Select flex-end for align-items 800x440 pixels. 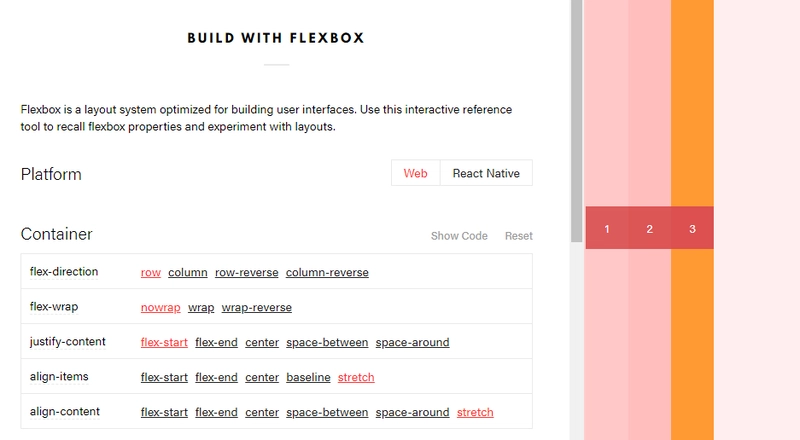tap(216, 377)
